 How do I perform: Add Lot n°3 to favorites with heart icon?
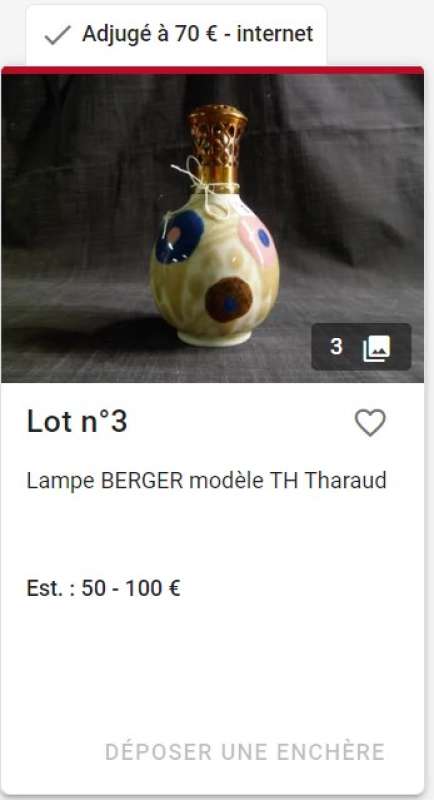(370, 423)
